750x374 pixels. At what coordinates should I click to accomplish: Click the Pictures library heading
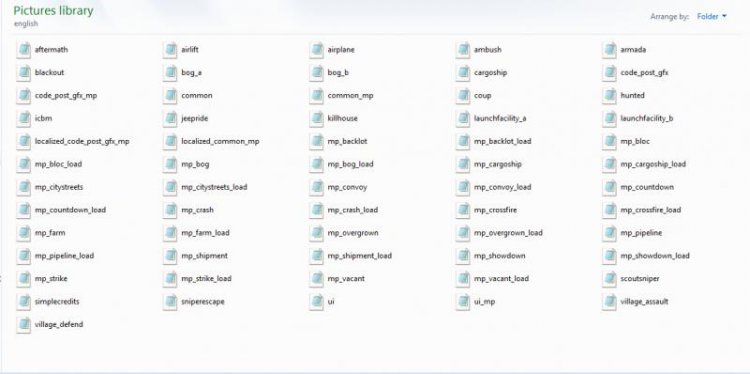(x=53, y=11)
